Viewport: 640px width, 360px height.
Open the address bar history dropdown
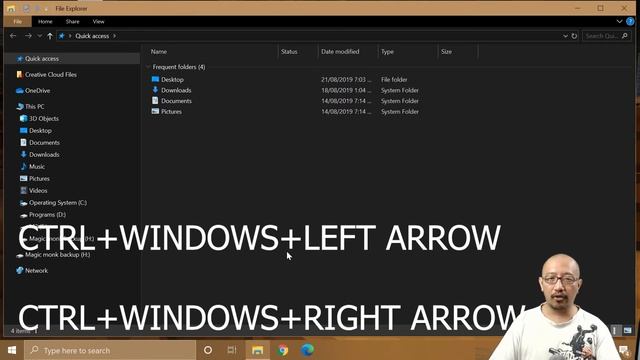point(565,36)
